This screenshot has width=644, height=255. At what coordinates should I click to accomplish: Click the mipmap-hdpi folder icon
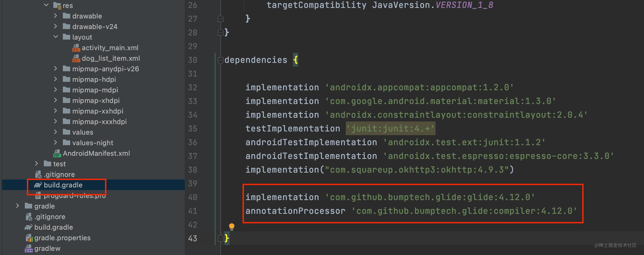[67, 79]
